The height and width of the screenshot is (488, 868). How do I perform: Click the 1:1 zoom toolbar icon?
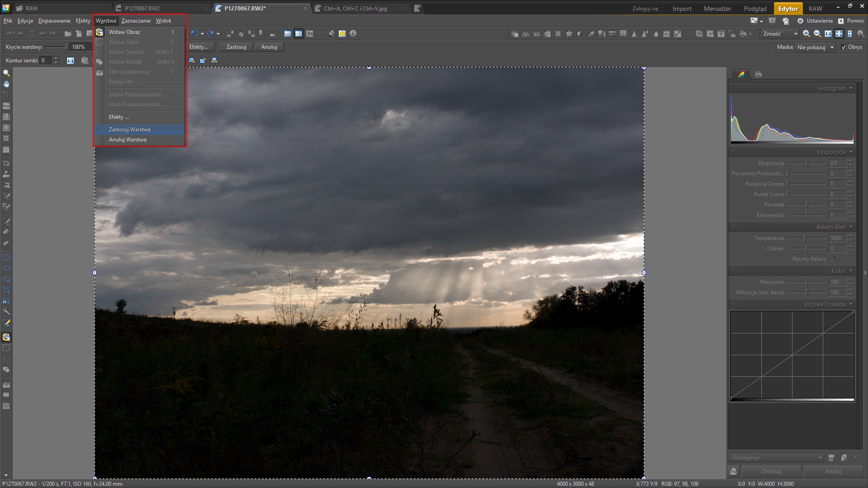[828, 33]
